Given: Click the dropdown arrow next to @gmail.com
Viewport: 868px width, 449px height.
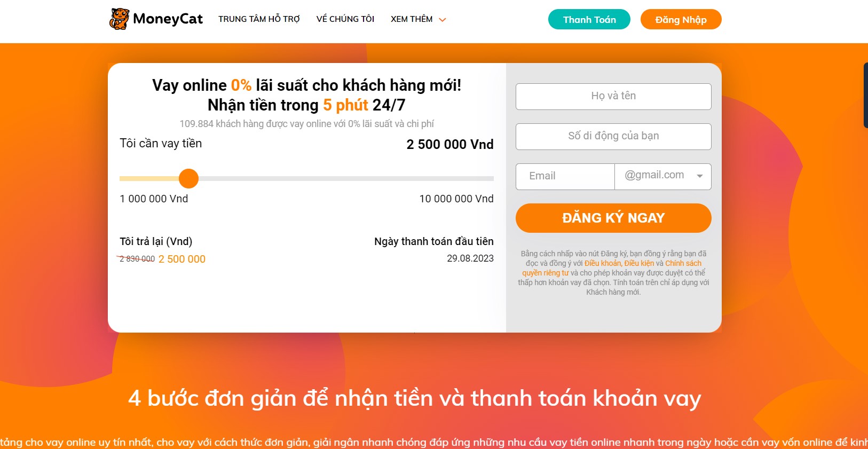Looking at the screenshot, I should coord(700,176).
